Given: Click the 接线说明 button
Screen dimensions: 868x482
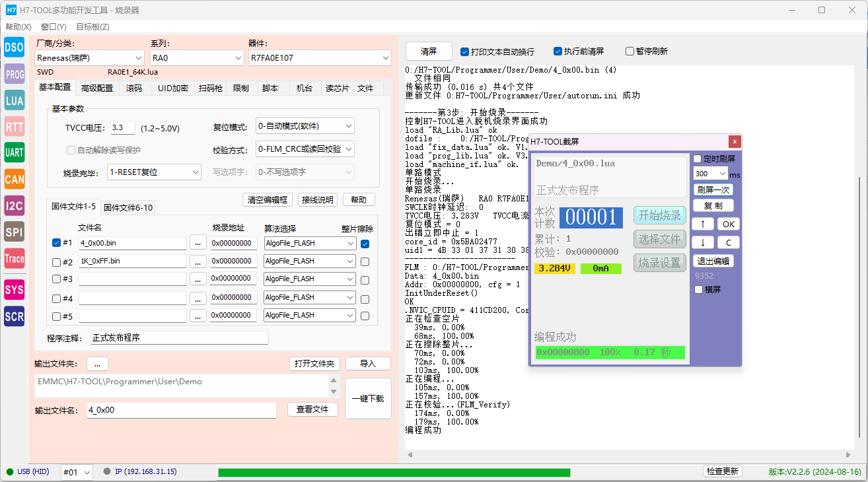Looking at the screenshot, I should click(x=318, y=199).
